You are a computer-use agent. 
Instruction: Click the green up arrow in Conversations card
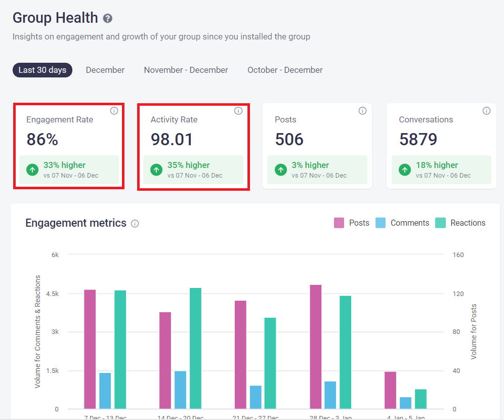pyautogui.click(x=405, y=170)
